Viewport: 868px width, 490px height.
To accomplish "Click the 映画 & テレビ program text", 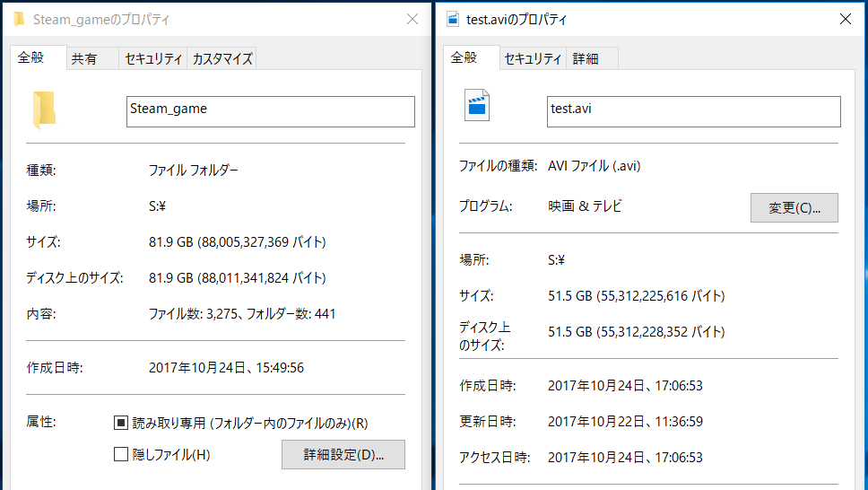I will pyautogui.click(x=586, y=206).
